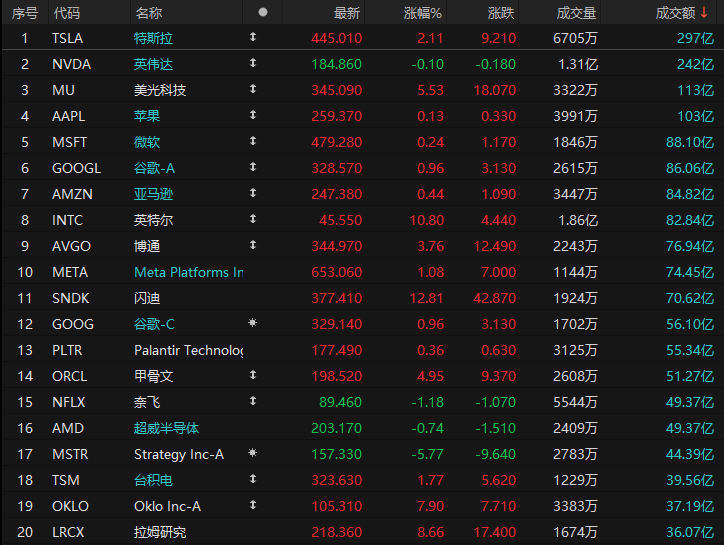
Task: Select the Strategy Inc-A name cell
Action: click(179, 454)
